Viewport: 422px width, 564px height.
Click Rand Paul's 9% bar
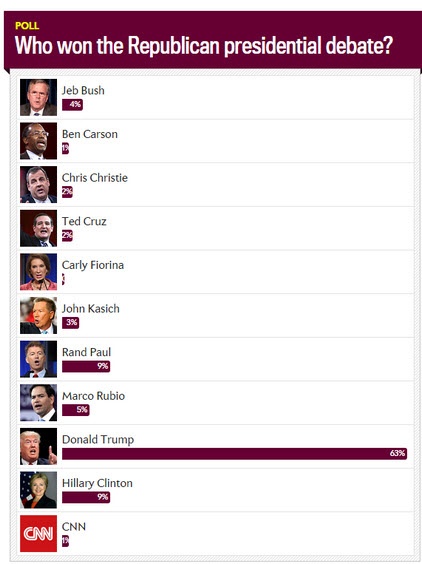pos(86,366)
